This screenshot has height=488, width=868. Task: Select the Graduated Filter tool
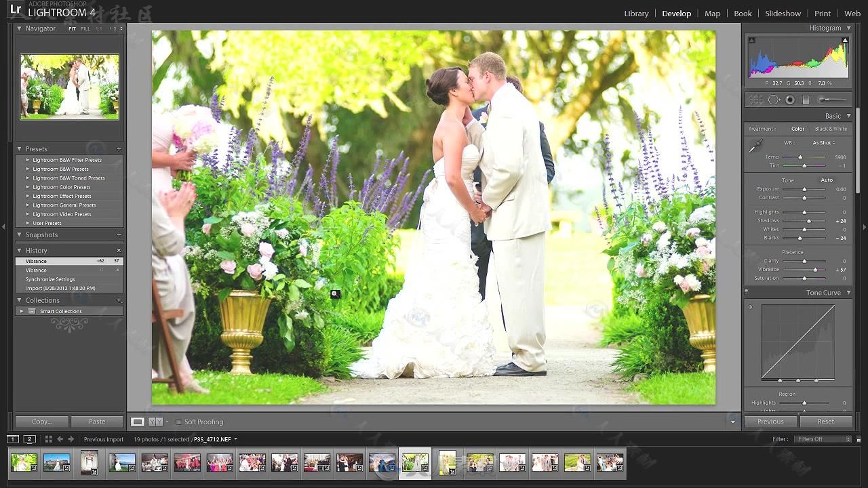[806, 100]
